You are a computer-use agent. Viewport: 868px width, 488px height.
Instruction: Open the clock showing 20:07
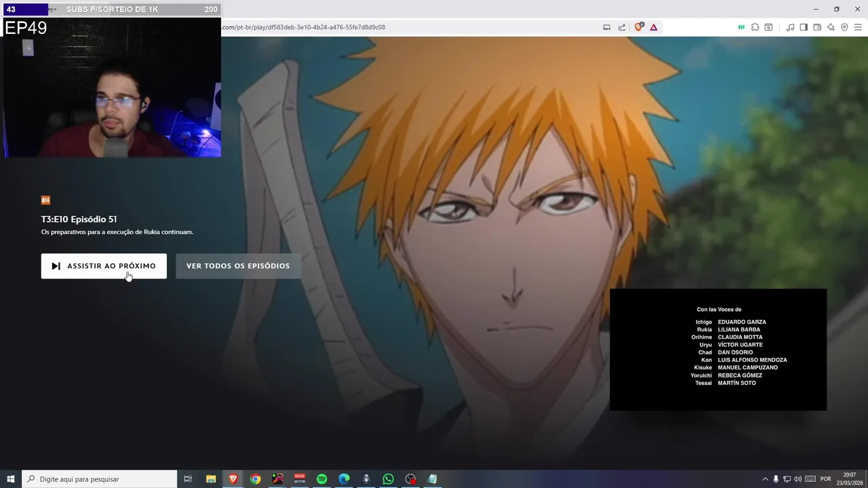(x=850, y=479)
